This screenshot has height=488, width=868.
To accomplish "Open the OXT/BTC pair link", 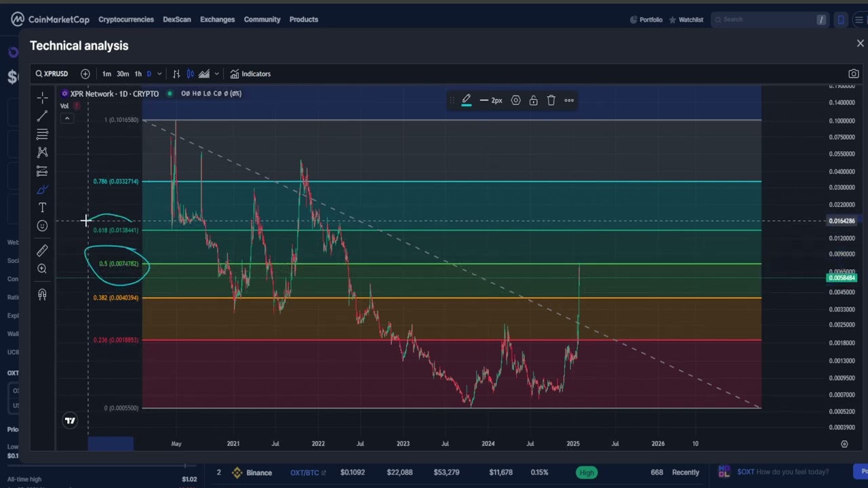I will coord(308,472).
